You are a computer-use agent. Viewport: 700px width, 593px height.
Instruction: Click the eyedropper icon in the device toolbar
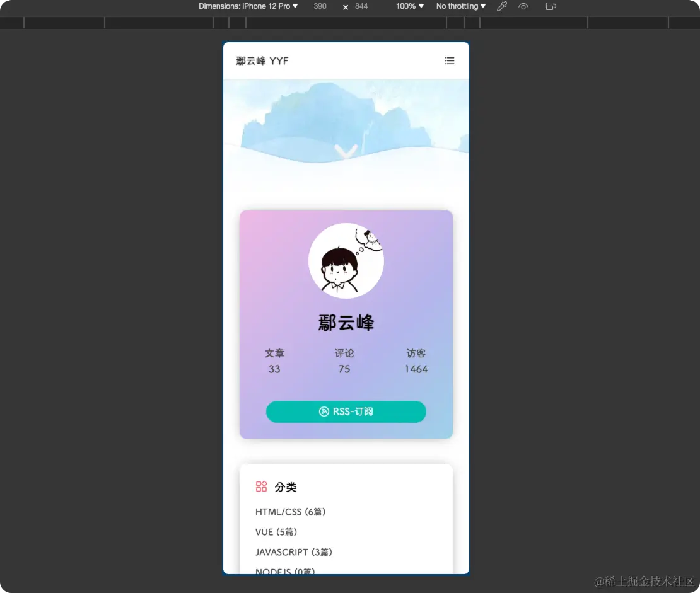click(502, 6)
